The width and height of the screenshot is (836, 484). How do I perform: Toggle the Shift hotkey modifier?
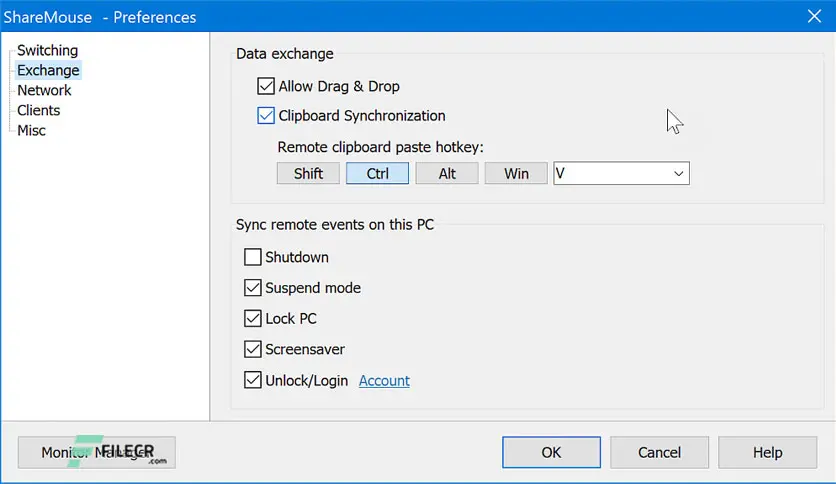(x=308, y=173)
